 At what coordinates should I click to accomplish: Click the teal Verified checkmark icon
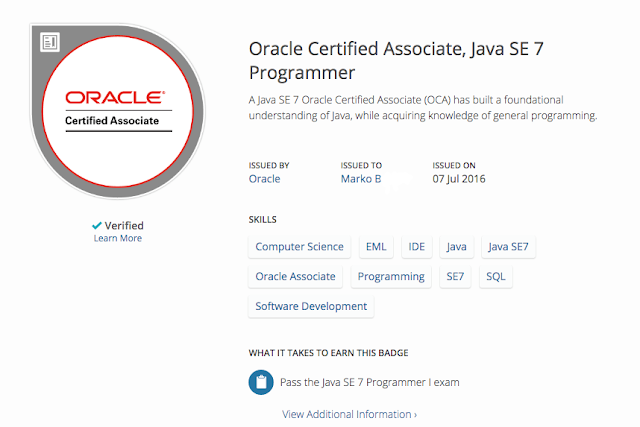(97, 225)
